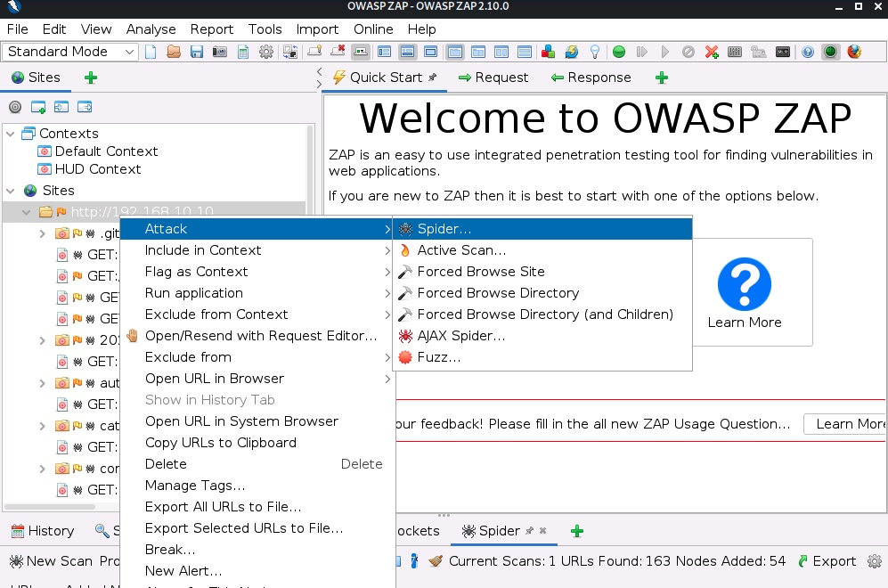Click the tab with light bulb toolbar icon
The image size is (888, 588).
coord(314,52)
